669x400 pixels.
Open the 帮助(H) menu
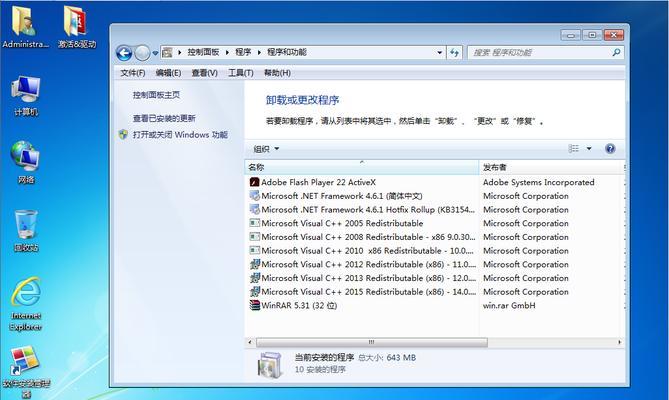coord(277,73)
